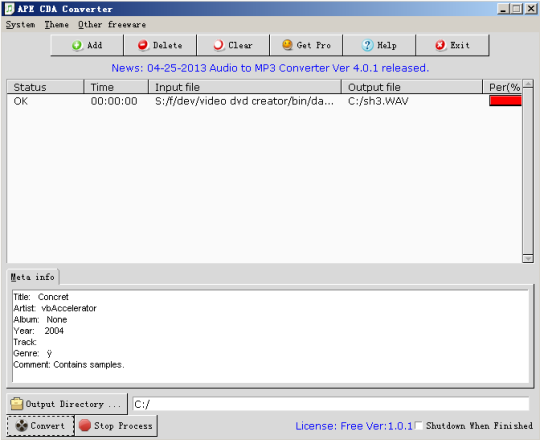Select the 00:00:00 time cell
Viewport: 540px width, 440px height.
pos(114,101)
